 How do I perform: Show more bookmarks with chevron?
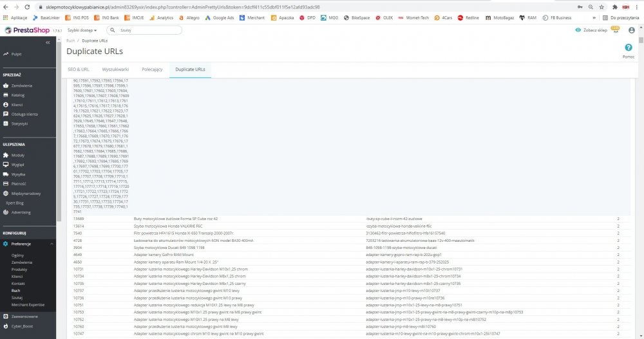[594, 17]
